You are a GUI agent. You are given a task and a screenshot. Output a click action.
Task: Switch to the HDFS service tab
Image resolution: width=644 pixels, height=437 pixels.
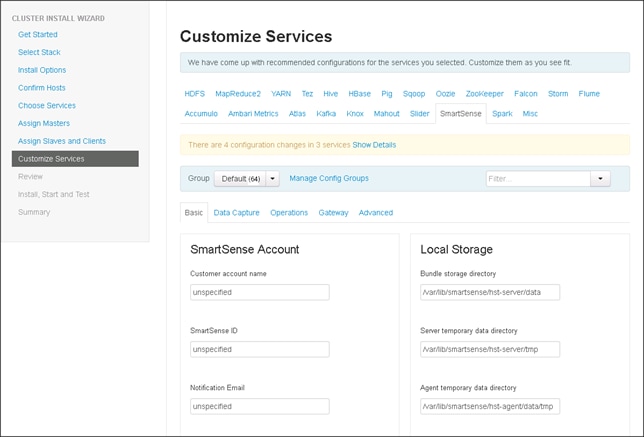195,94
